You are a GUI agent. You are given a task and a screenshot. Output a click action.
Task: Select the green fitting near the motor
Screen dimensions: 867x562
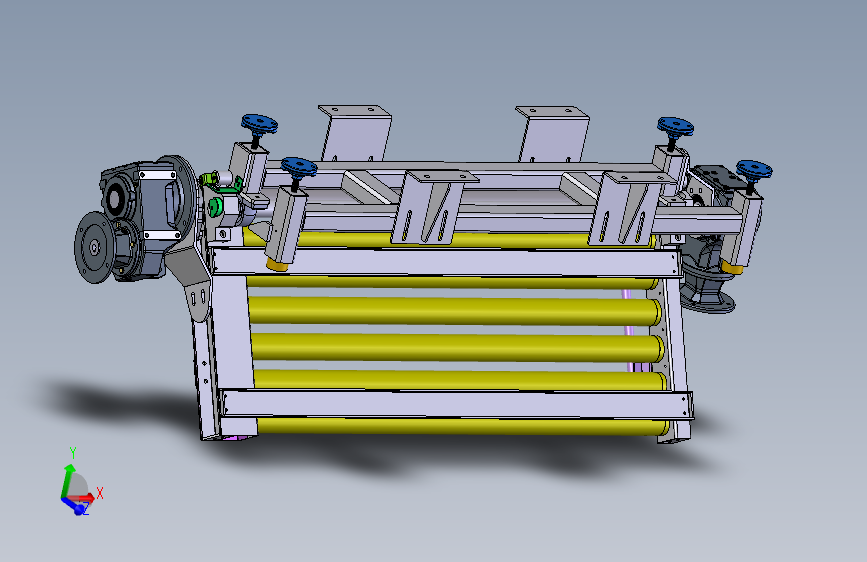click(215, 207)
